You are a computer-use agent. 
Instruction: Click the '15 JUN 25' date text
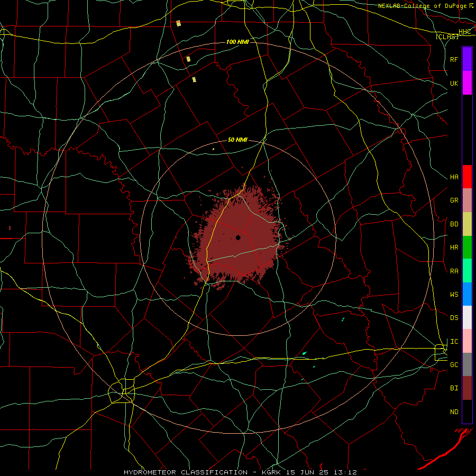pyautogui.click(x=308, y=472)
